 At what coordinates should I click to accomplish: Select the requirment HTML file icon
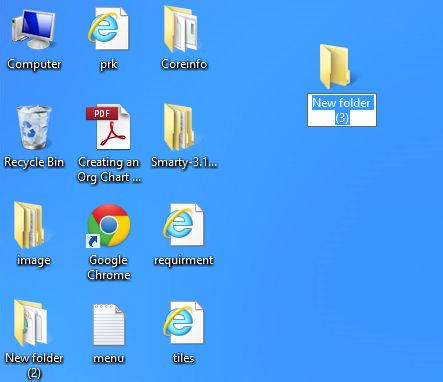(183, 225)
